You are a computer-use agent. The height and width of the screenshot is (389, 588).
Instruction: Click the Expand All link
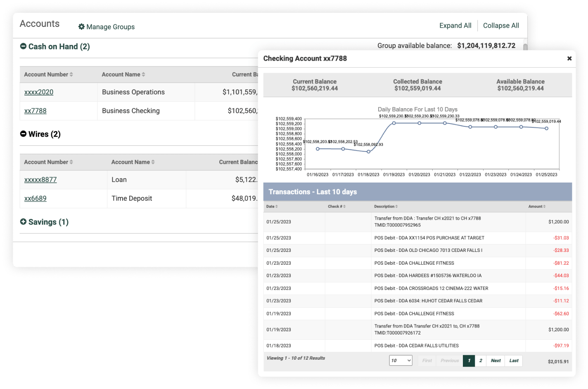[x=455, y=25]
